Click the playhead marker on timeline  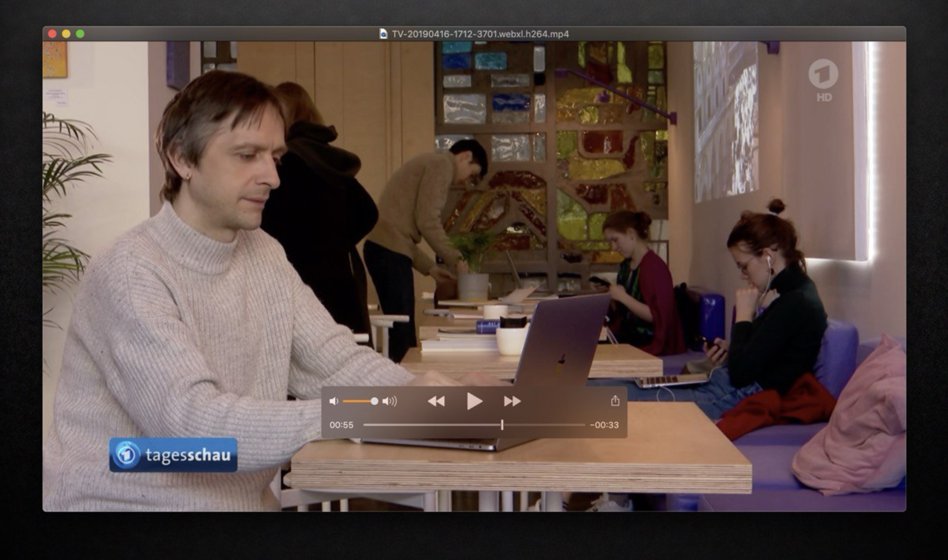pyautogui.click(x=502, y=425)
